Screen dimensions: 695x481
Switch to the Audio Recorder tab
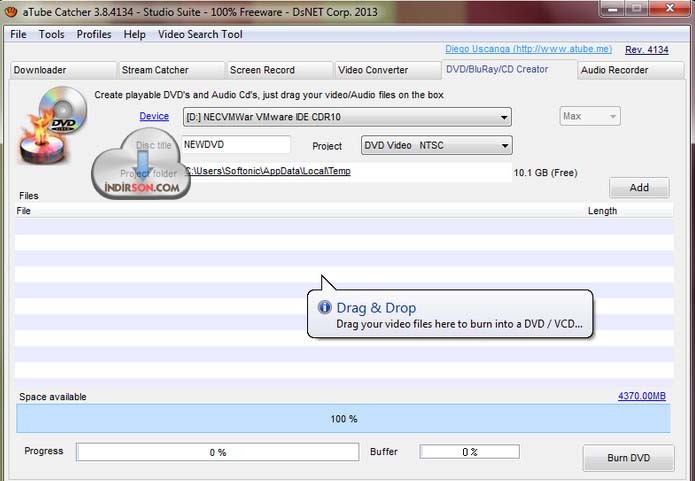tap(631, 70)
